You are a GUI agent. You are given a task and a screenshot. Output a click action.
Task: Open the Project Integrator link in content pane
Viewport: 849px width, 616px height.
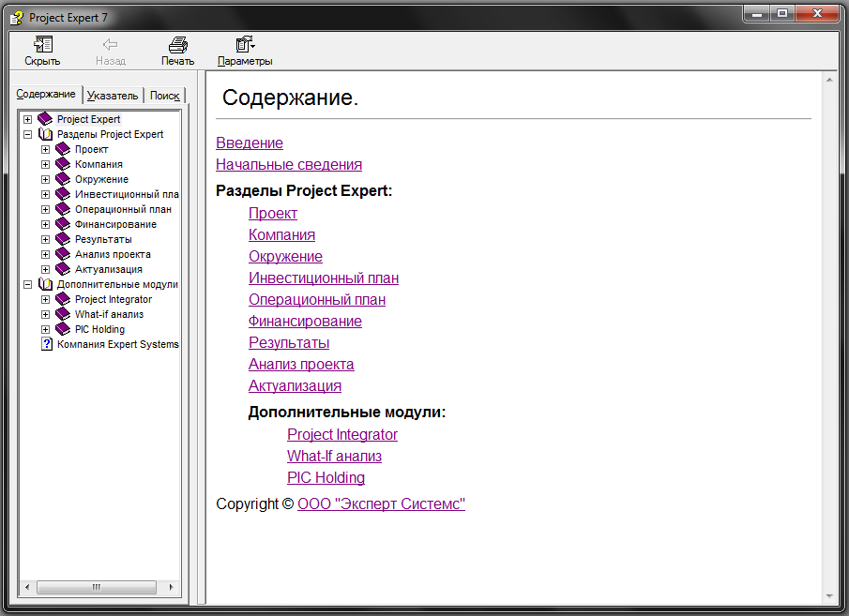point(342,435)
